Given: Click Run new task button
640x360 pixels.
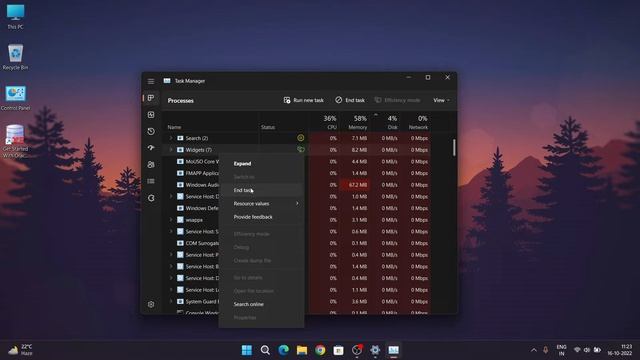Looking at the screenshot, I should pyautogui.click(x=304, y=100).
